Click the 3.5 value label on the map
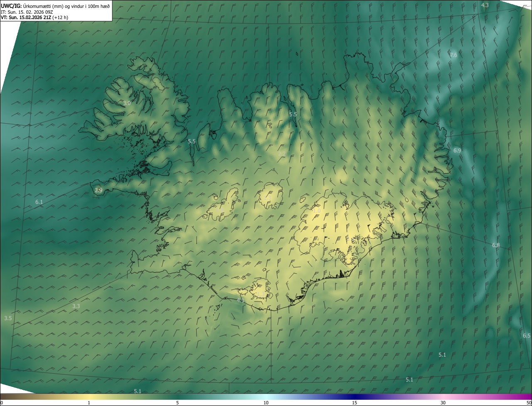The image size is (532, 406). coord(8,318)
